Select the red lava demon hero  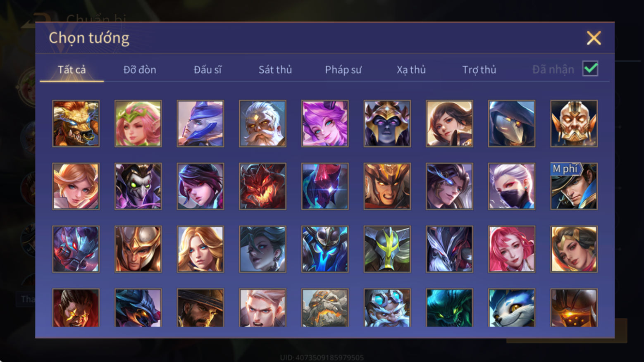(262, 186)
